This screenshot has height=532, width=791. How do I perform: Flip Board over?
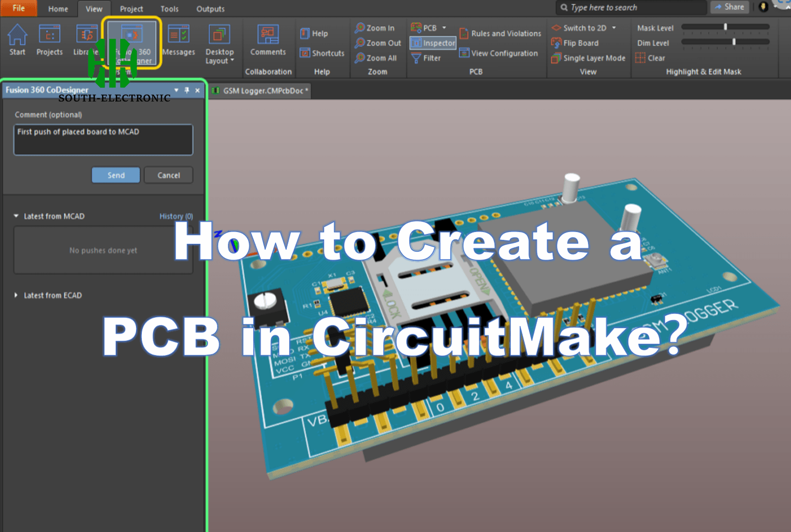pos(575,43)
